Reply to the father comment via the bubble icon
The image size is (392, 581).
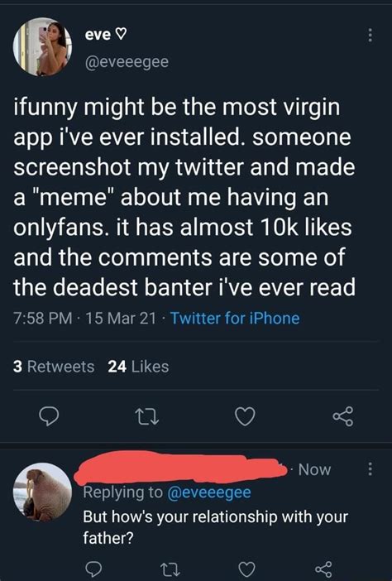(x=92, y=569)
